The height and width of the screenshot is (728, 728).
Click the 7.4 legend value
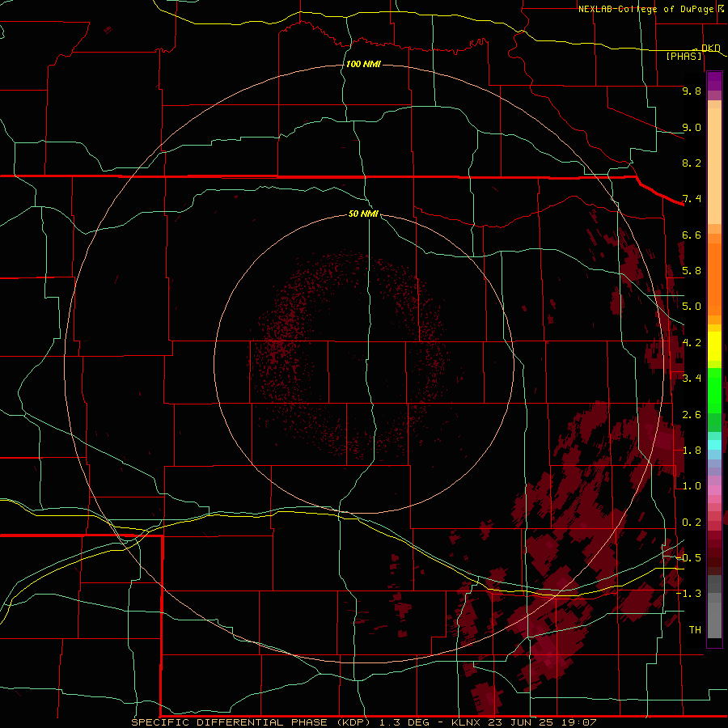[x=692, y=199]
